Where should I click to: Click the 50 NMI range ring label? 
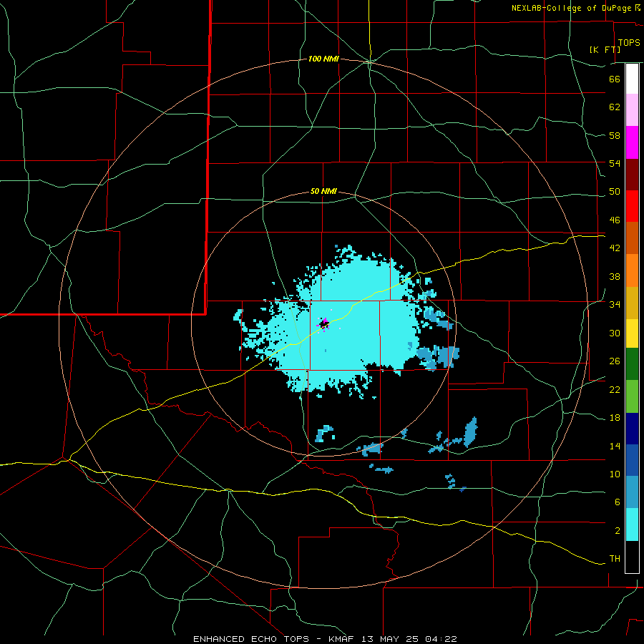click(323, 191)
